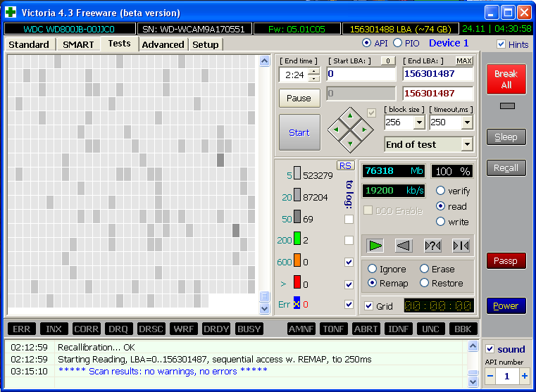Click the ERR status indicator
The width and height of the screenshot is (536, 392).
click(x=21, y=329)
